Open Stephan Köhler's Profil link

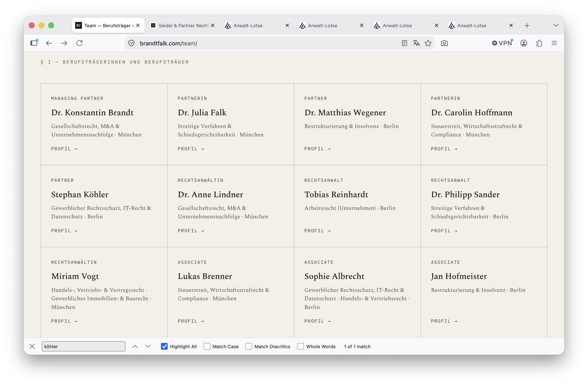coord(64,231)
